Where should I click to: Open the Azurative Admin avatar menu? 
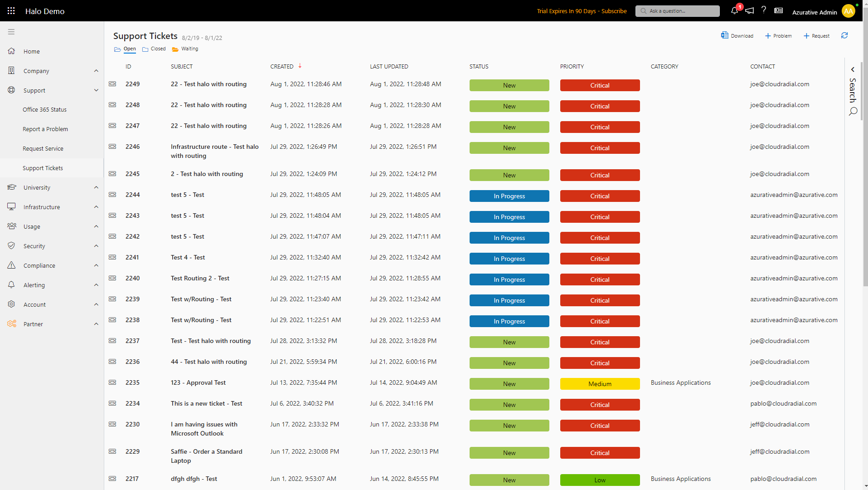[x=848, y=11]
